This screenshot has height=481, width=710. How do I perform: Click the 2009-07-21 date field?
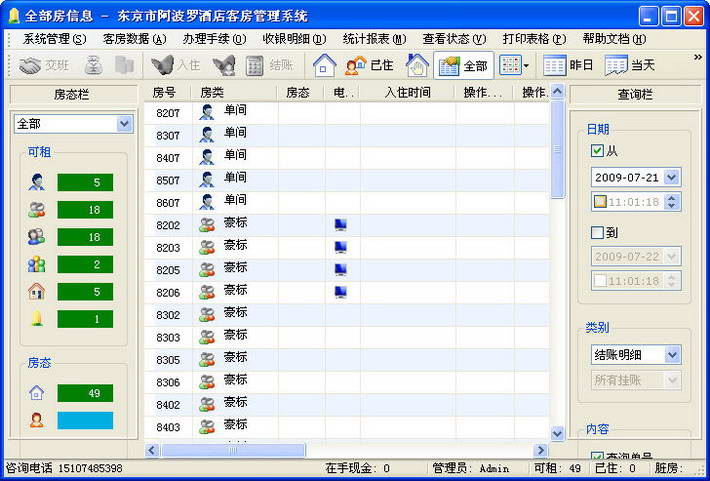pyautogui.click(x=636, y=177)
